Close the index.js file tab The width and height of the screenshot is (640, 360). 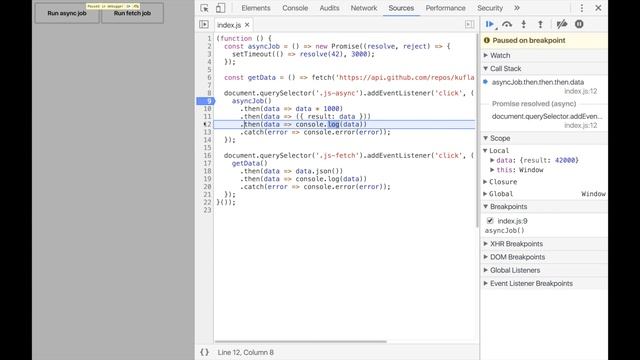point(247,25)
